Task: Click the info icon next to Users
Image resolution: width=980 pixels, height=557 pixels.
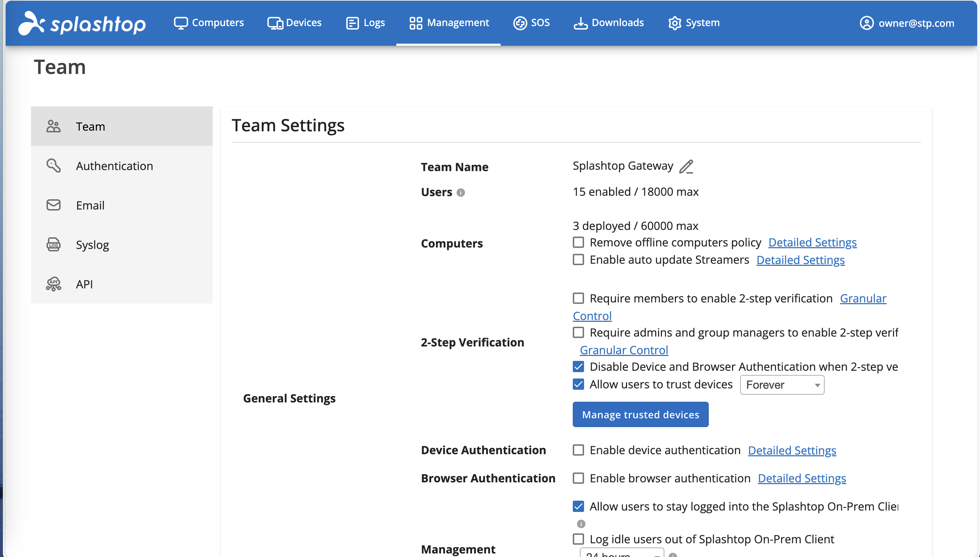Action: point(461,193)
